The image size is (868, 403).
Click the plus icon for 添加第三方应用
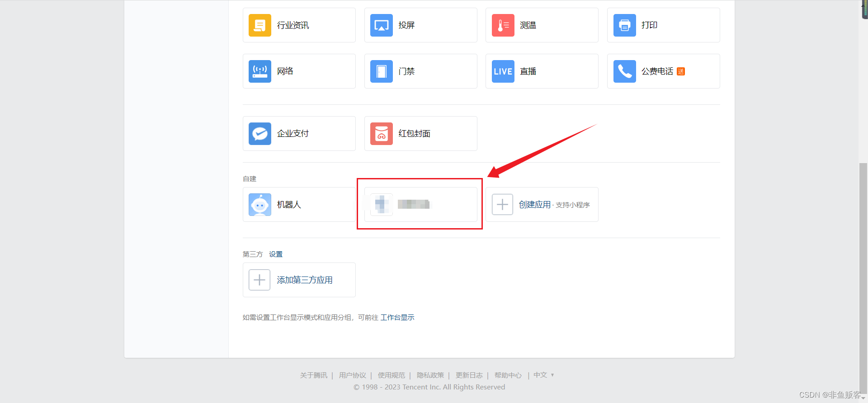tap(259, 280)
